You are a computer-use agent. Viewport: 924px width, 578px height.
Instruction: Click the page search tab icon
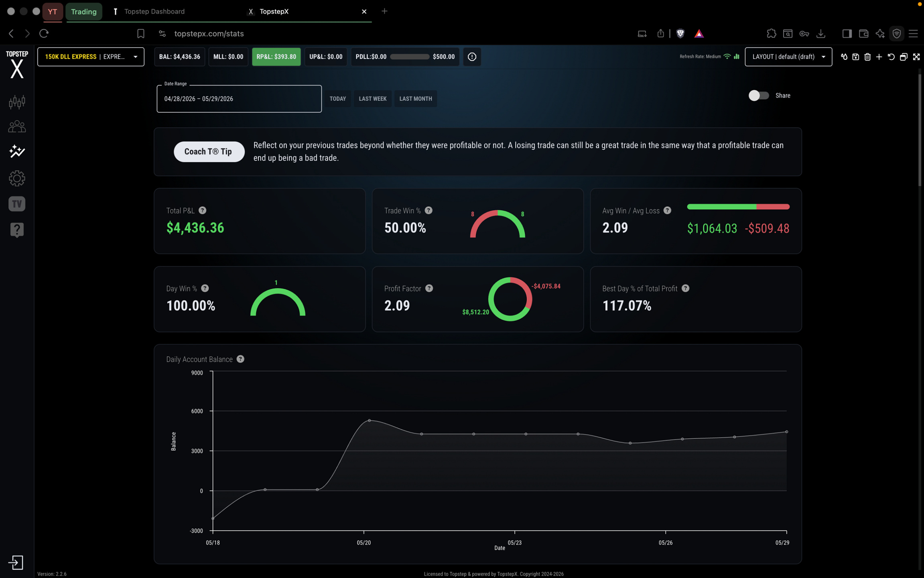788,34
